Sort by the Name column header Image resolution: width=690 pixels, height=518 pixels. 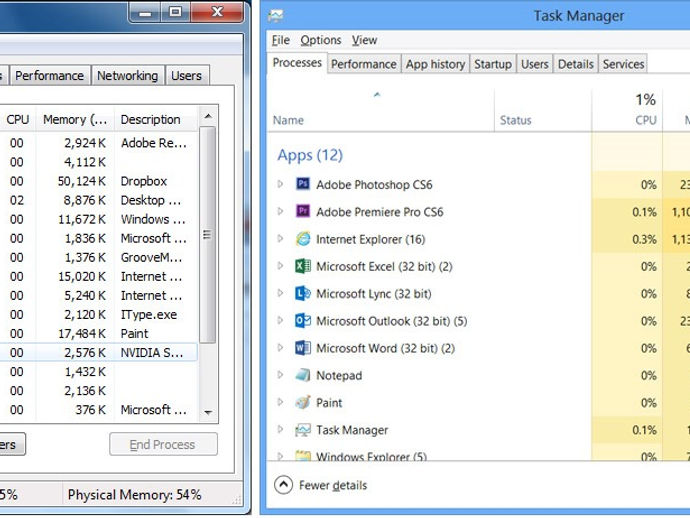288,120
